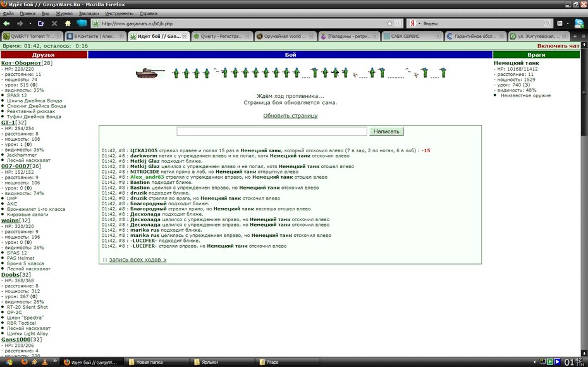Open the list all tabs button

[x=584, y=37]
